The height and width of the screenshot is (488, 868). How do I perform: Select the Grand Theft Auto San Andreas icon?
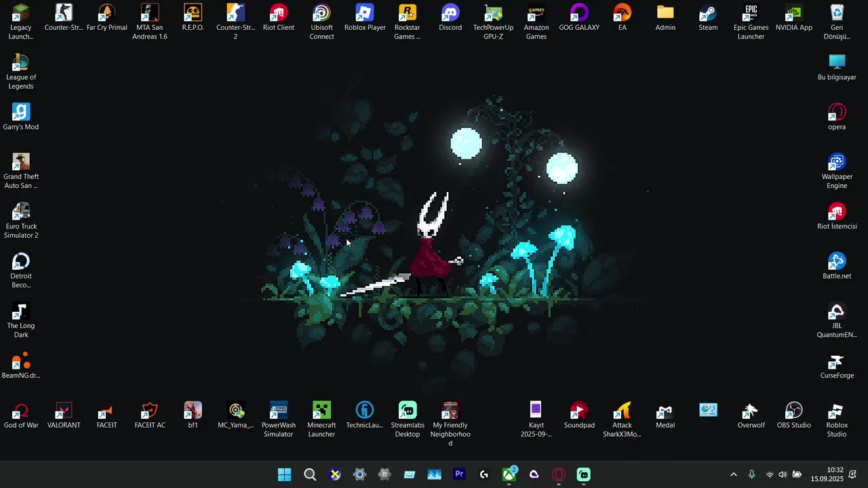(21, 171)
